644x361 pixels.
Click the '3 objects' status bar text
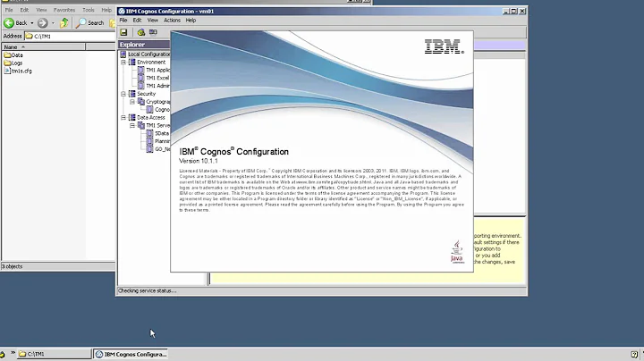(x=12, y=266)
